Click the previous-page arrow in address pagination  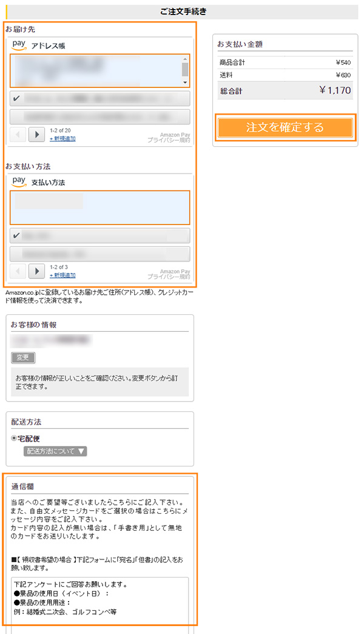pyautogui.click(x=18, y=134)
